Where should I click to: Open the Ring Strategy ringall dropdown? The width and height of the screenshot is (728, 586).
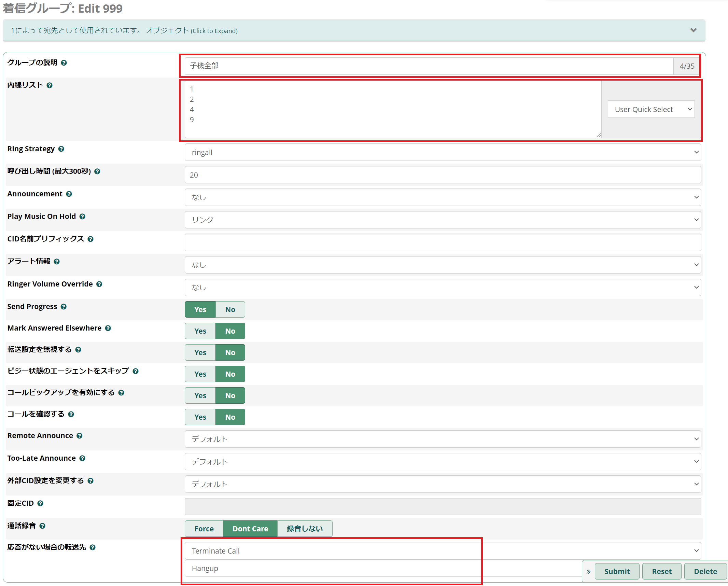(x=443, y=152)
